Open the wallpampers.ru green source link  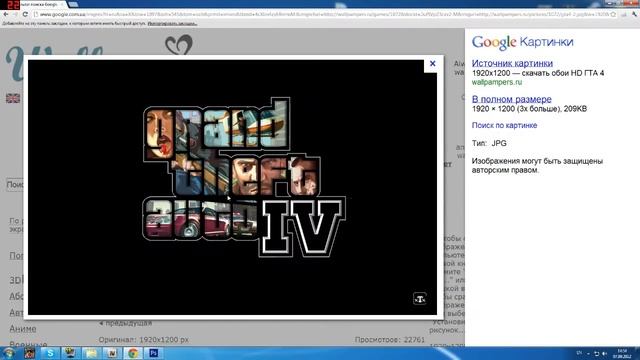coord(496,82)
